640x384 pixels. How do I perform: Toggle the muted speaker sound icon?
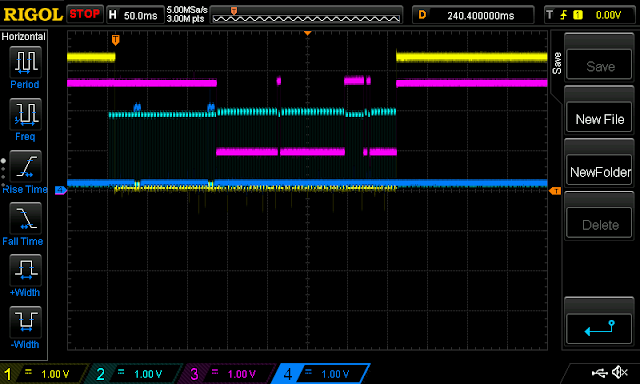[620, 372]
